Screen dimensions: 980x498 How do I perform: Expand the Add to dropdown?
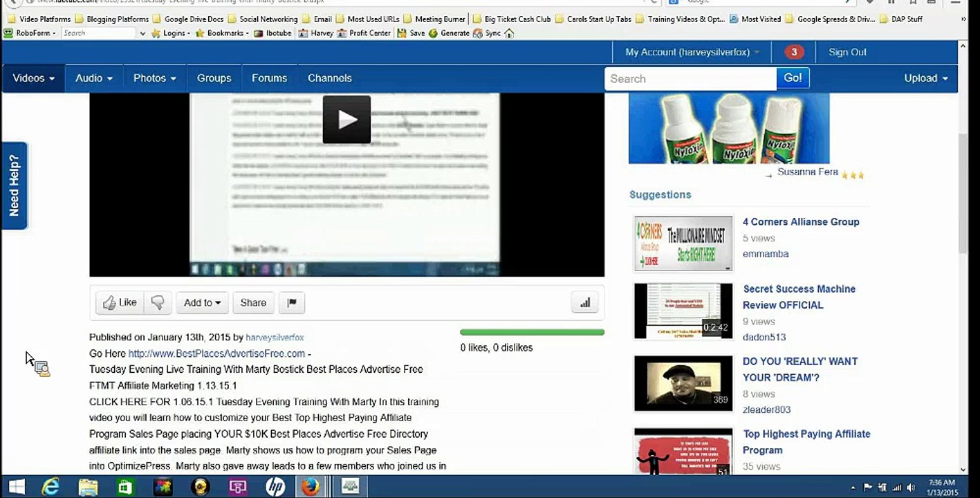pyautogui.click(x=202, y=302)
